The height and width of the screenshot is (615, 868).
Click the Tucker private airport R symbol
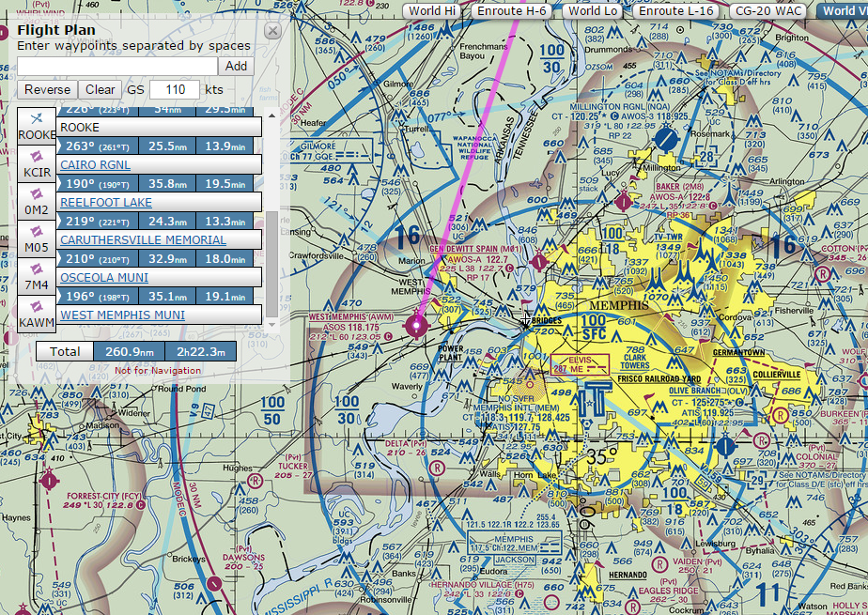(256, 481)
